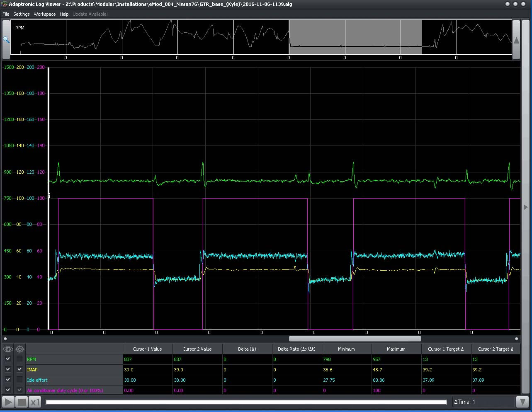
Task: Click the horizontal graph scrollbar thumb
Action: click(355, 339)
